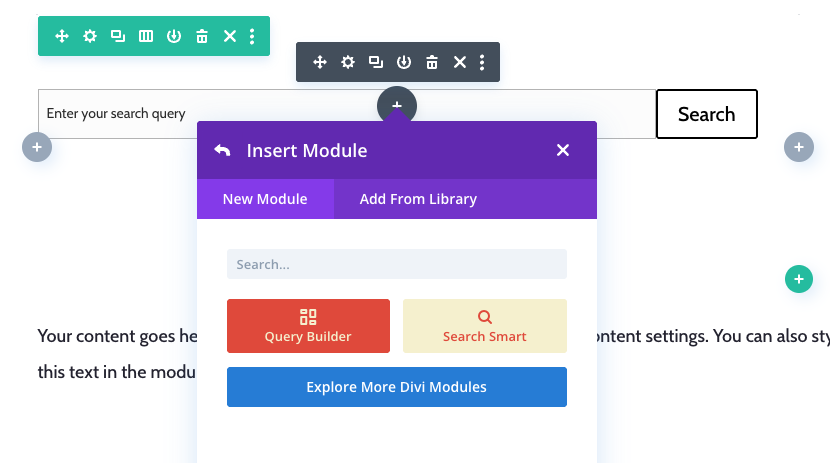Click move icon in dark module toolbar
The height and width of the screenshot is (463, 830).
pyautogui.click(x=320, y=62)
